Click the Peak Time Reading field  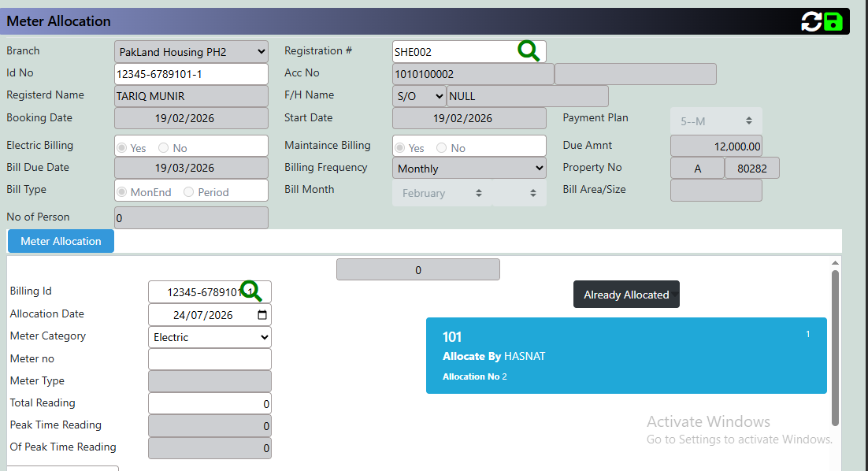(x=210, y=425)
